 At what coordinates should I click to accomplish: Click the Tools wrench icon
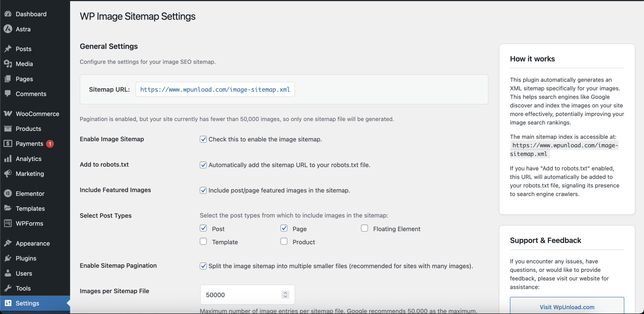pyautogui.click(x=8, y=288)
